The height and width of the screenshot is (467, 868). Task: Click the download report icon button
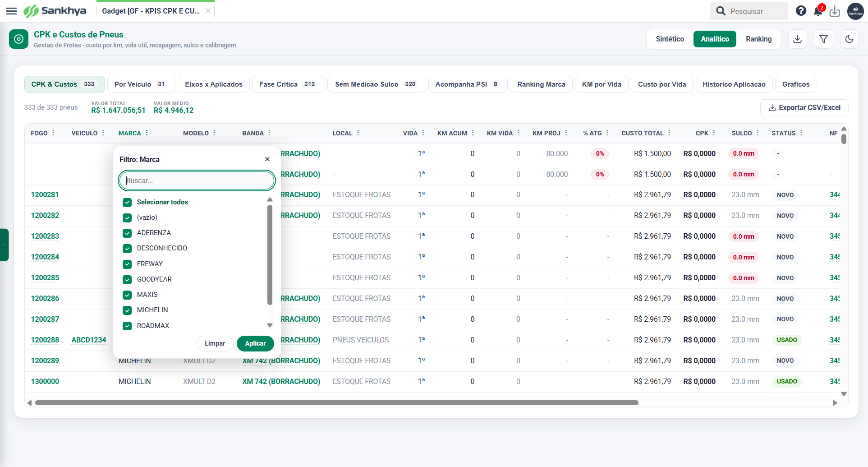tap(797, 39)
